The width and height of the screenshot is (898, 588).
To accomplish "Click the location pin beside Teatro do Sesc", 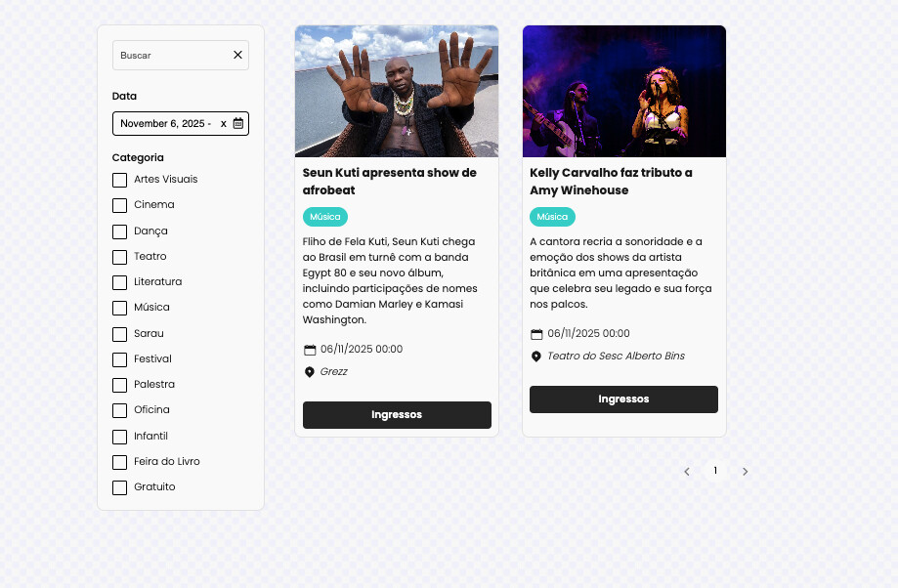I will [x=536, y=357].
